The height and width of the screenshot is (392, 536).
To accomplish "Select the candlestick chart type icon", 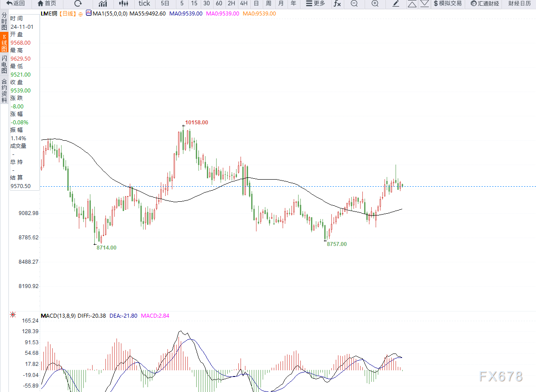I will click(x=123, y=4).
